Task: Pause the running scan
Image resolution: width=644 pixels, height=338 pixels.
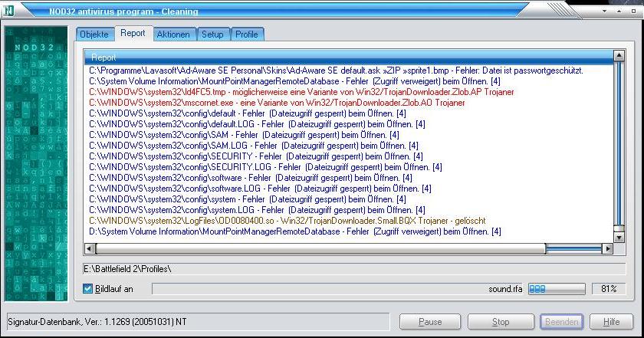Action: click(430, 322)
